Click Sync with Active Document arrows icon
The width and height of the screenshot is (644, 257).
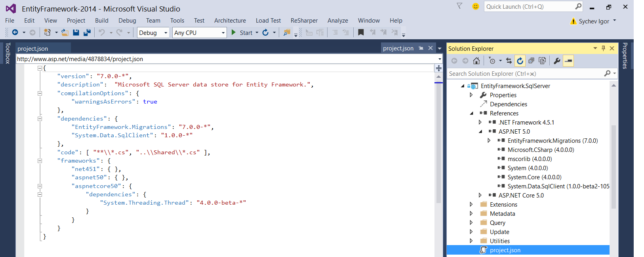tap(509, 61)
